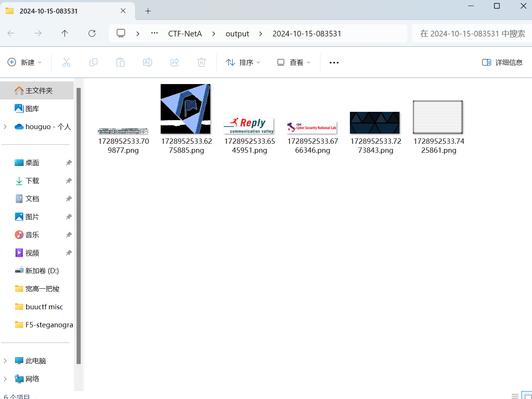Open chevron after the monitor icon

coord(138,33)
